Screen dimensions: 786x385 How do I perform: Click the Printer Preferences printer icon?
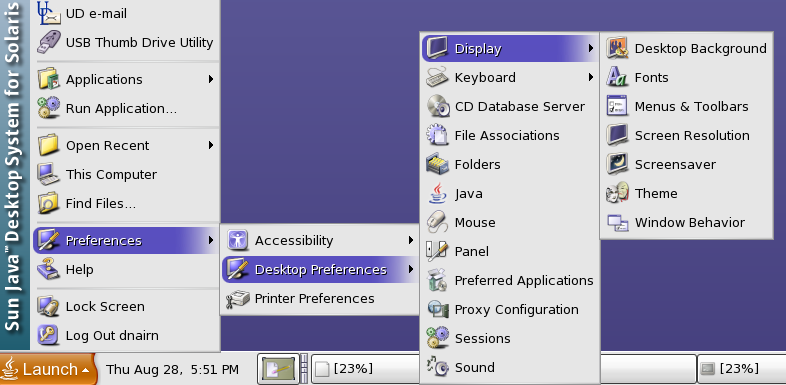[238, 299]
